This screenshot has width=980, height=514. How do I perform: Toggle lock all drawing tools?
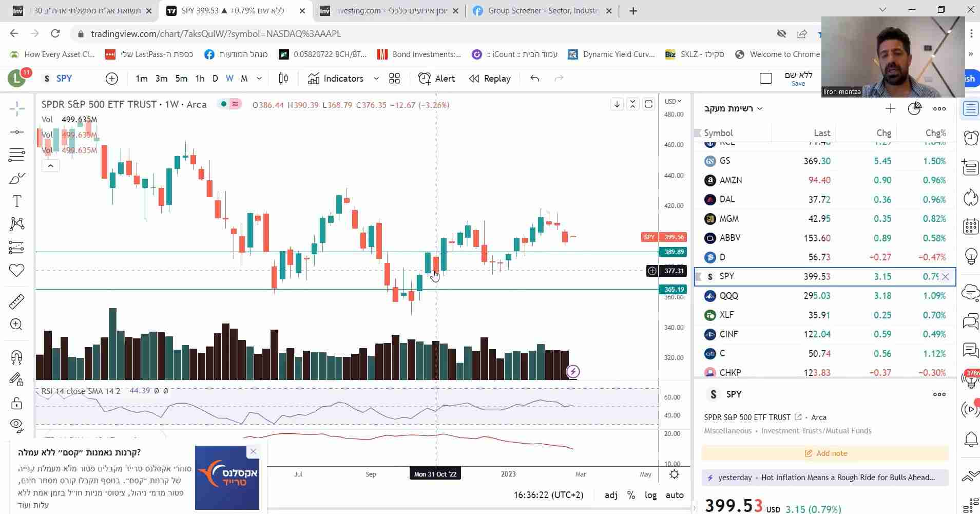[x=16, y=403]
